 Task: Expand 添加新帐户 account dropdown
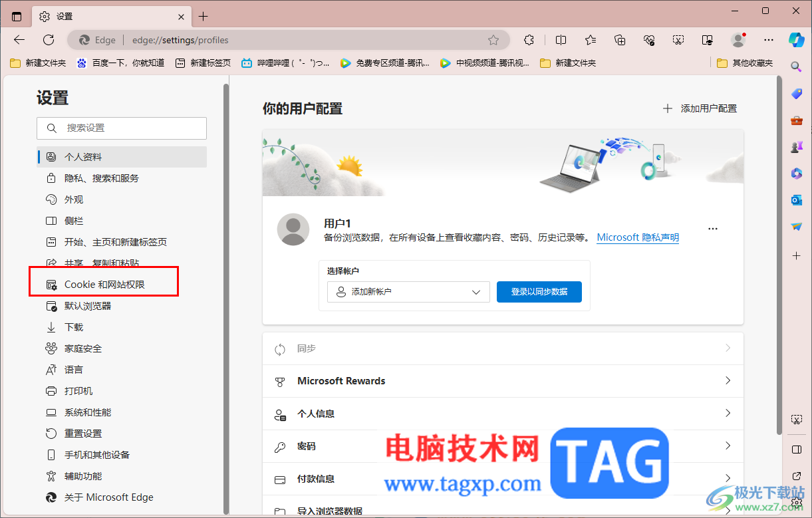pyautogui.click(x=408, y=292)
